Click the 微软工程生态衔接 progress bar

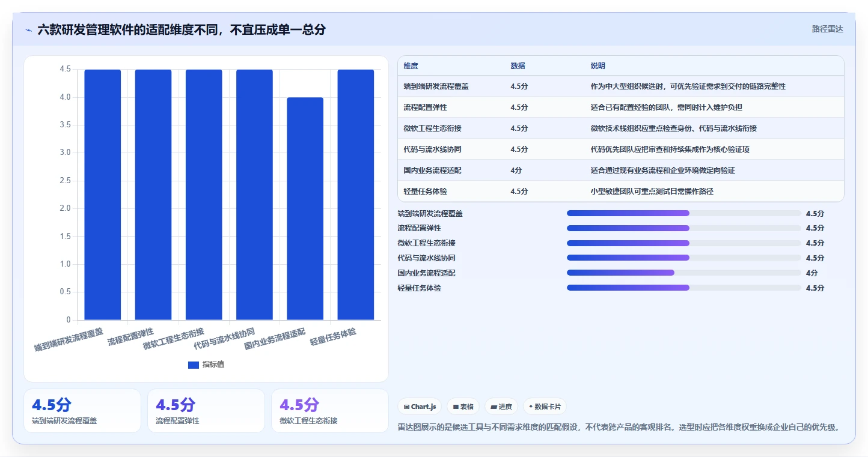point(684,243)
